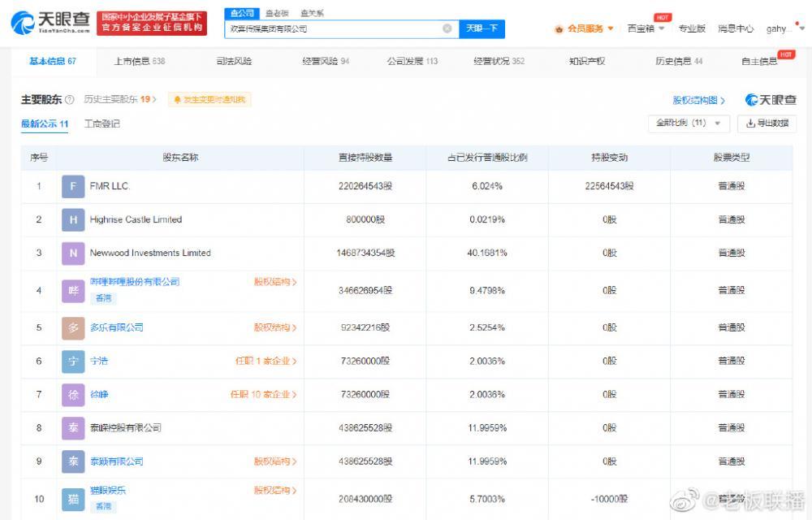This screenshot has height=520, width=812.
Task: Click the 徐峥 avatar icon
Action: pos(73,395)
